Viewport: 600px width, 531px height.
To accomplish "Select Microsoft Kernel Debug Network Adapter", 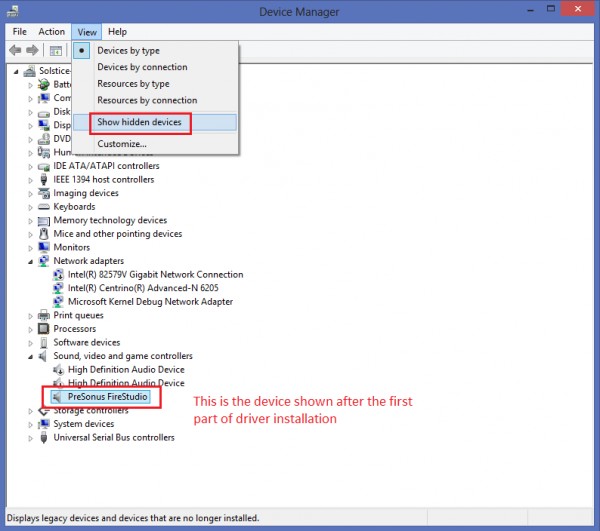I will (x=150, y=302).
